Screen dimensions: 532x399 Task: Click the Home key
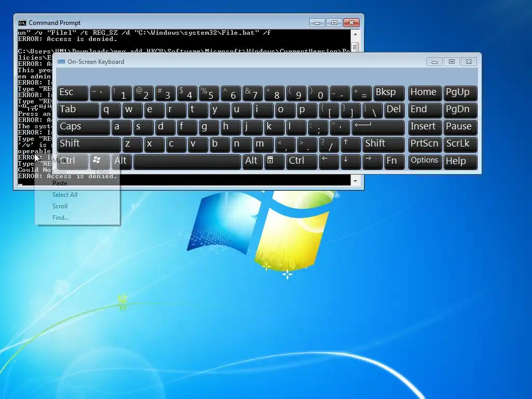pyautogui.click(x=425, y=94)
